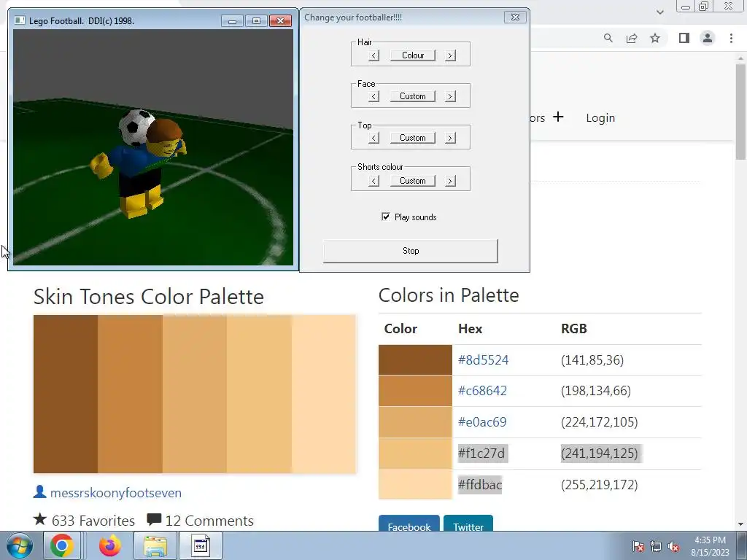This screenshot has width=747, height=560.
Task: Click the Action Center flag tray icon
Action: [x=638, y=547]
